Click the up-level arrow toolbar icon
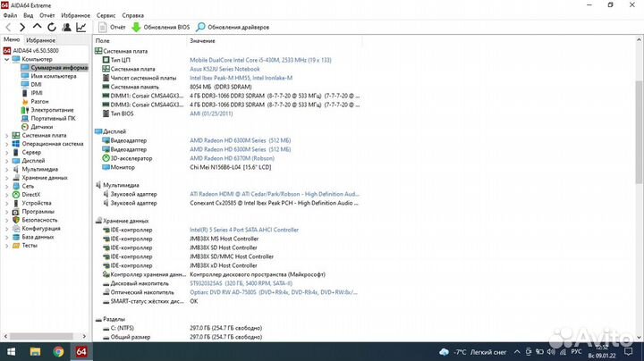The height and width of the screenshot is (361, 644). point(37,27)
